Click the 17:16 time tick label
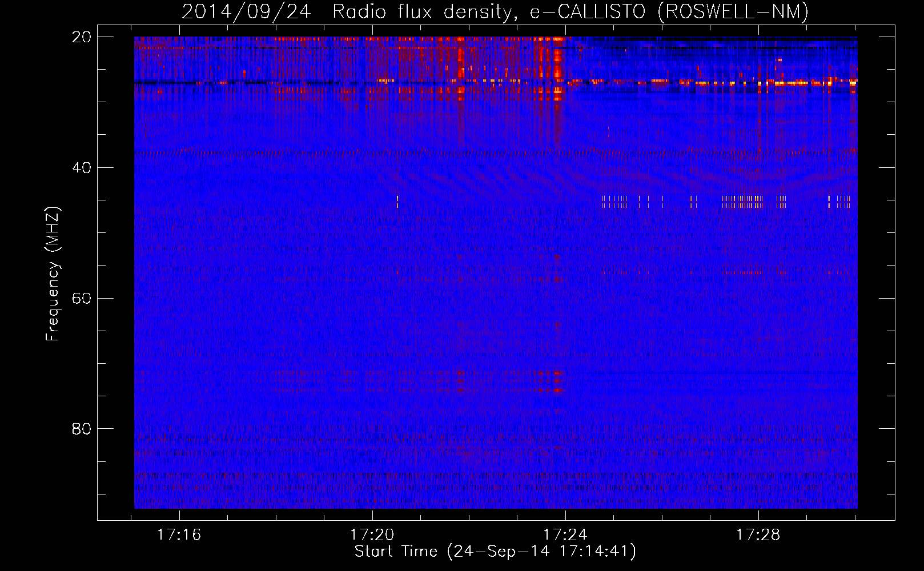Screen dimensions: 924x571 [x=179, y=535]
